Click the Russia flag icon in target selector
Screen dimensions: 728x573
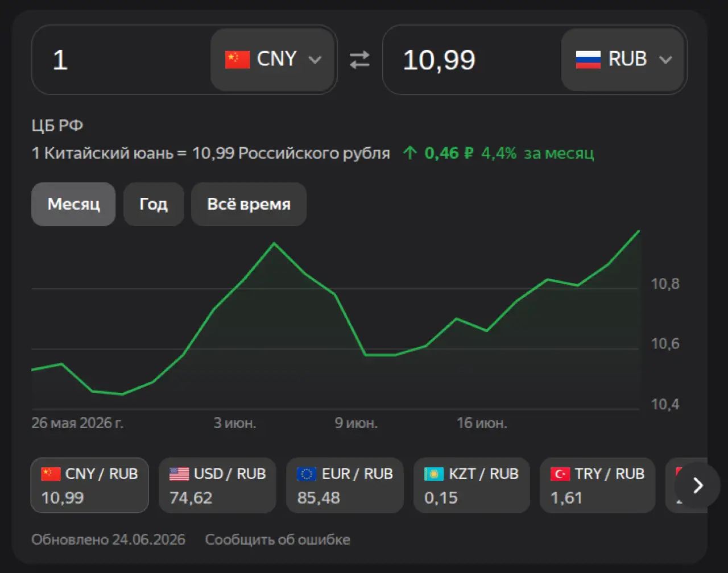point(588,59)
